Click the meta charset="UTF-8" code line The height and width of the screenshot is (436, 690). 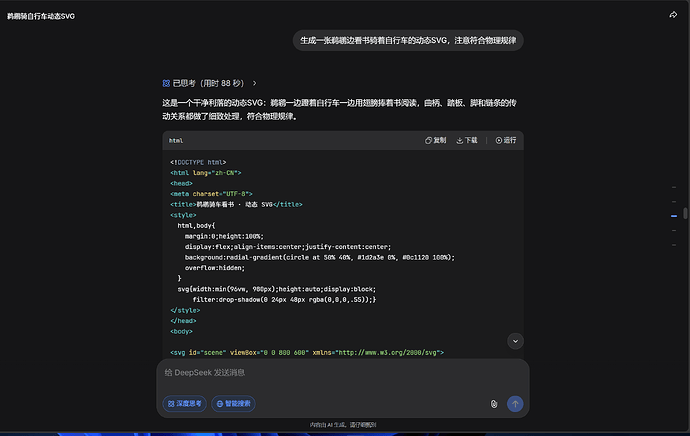pos(211,194)
